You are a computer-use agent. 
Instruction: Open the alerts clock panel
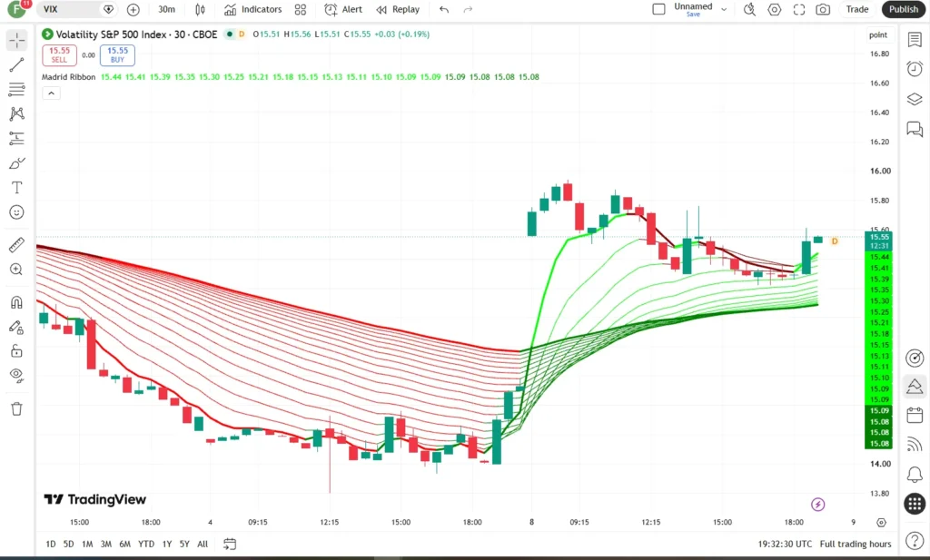click(915, 69)
